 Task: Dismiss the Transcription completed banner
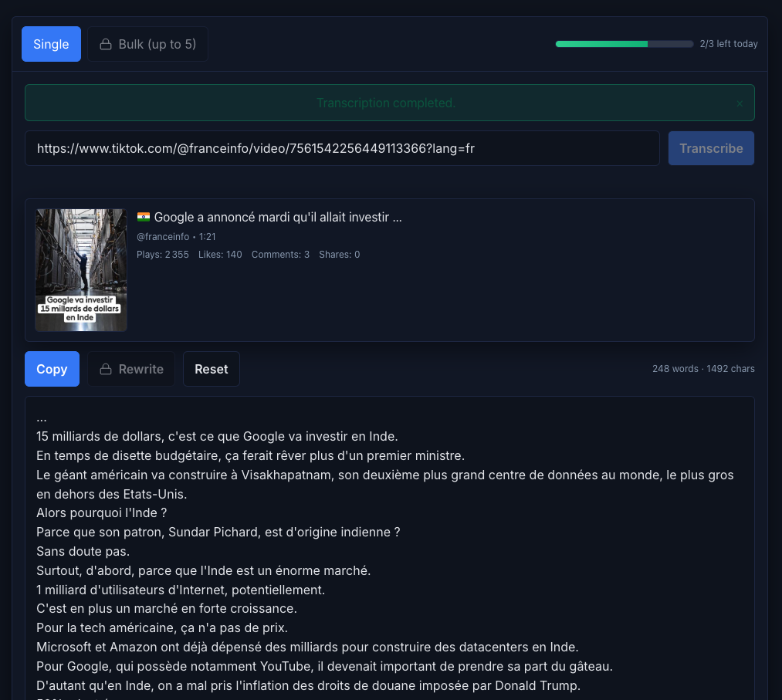[740, 103]
